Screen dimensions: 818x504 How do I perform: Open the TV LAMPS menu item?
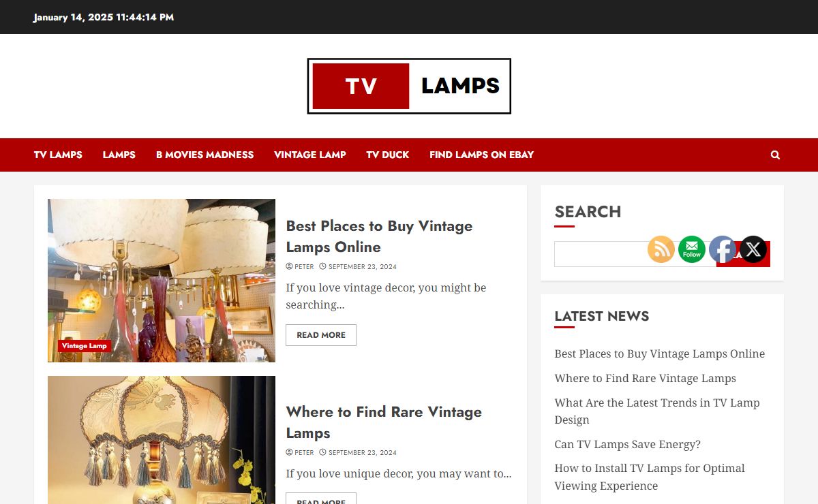[58, 155]
